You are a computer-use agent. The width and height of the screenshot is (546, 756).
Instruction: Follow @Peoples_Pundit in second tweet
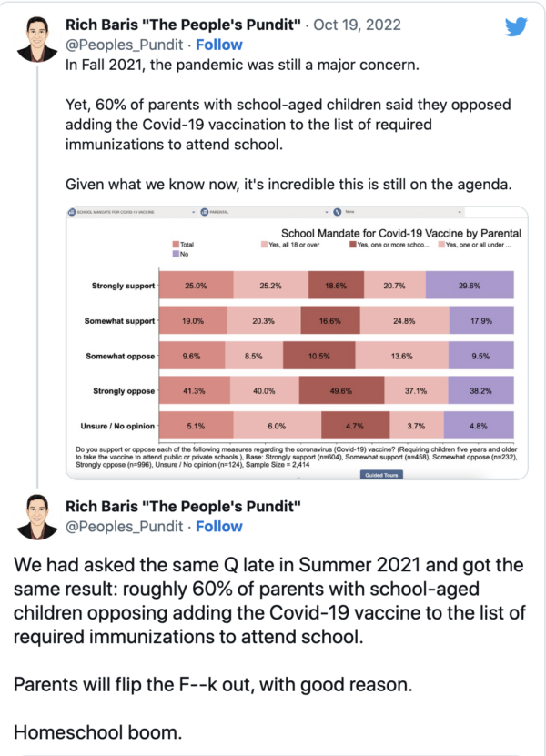pyautogui.click(x=219, y=527)
